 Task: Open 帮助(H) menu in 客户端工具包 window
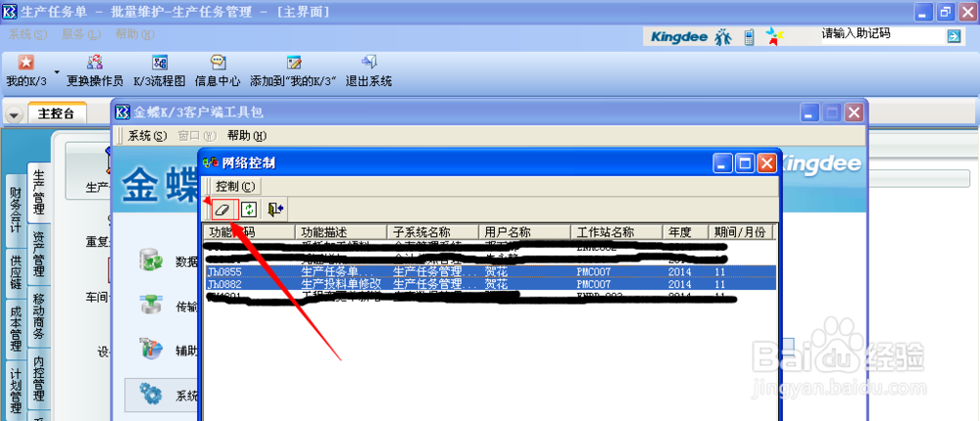click(247, 135)
